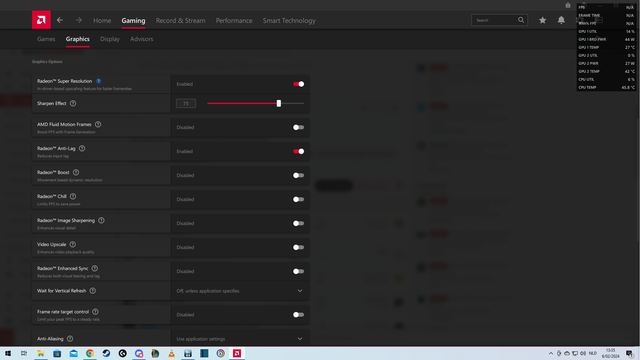This screenshot has height=360, width=640.
Task: Open the Smart Technology tab
Action: (289, 20)
